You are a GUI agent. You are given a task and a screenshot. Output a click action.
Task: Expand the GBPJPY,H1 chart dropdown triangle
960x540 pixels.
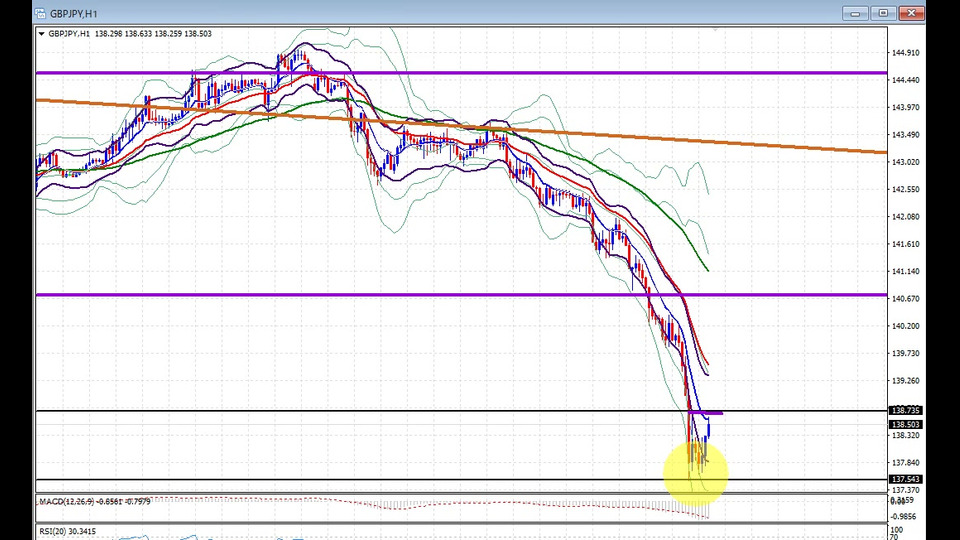[x=42, y=34]
